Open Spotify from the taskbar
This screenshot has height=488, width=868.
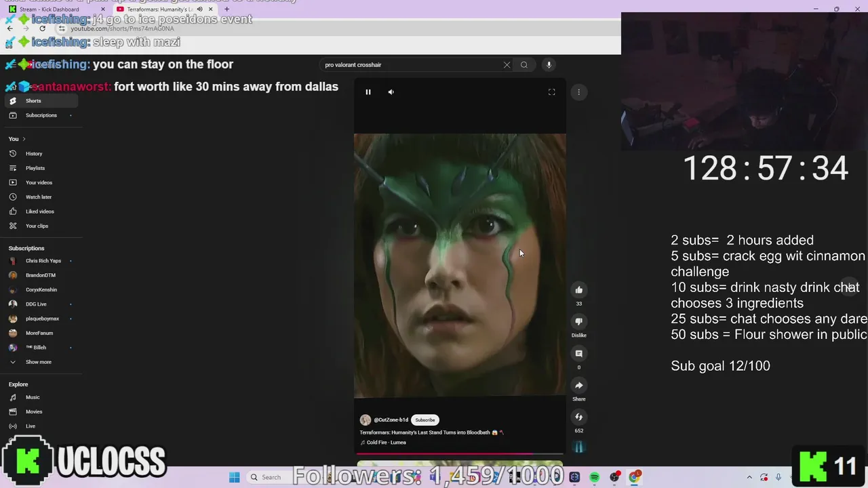tap(595, 477)
